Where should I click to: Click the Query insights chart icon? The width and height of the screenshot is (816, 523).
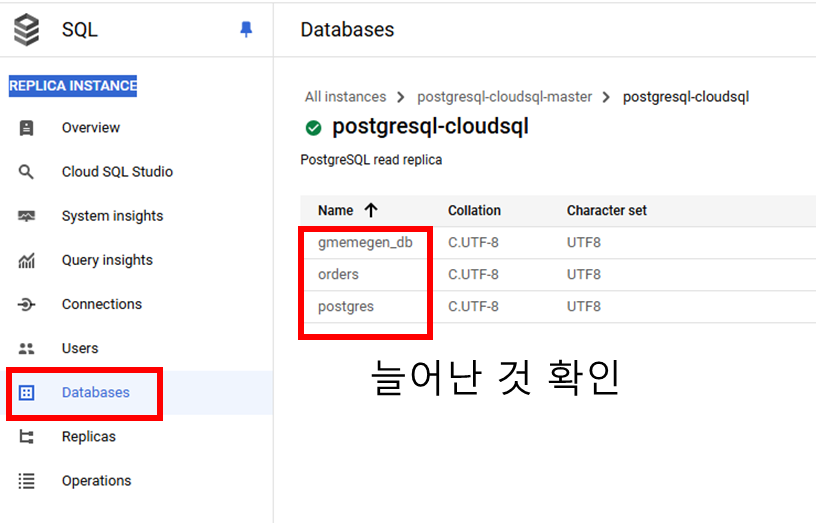tap(27, 260)
